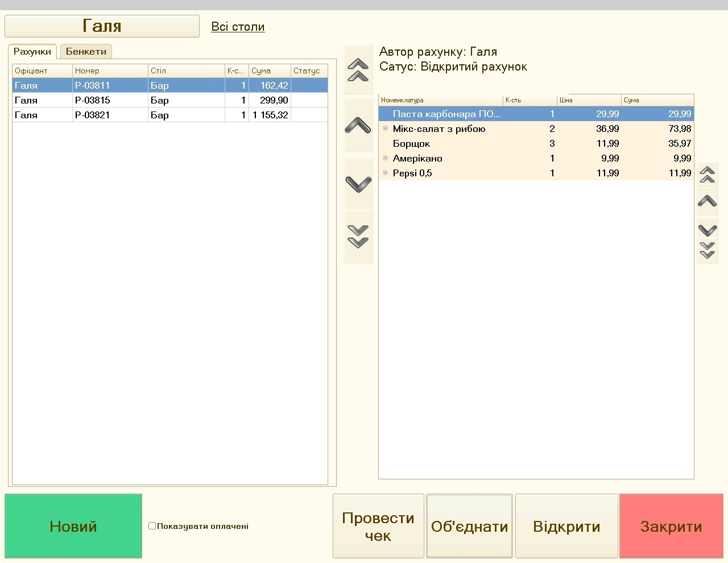Move up one bill in the list
The height and width of the screenshot is (563, 728).
pos(358,126)
